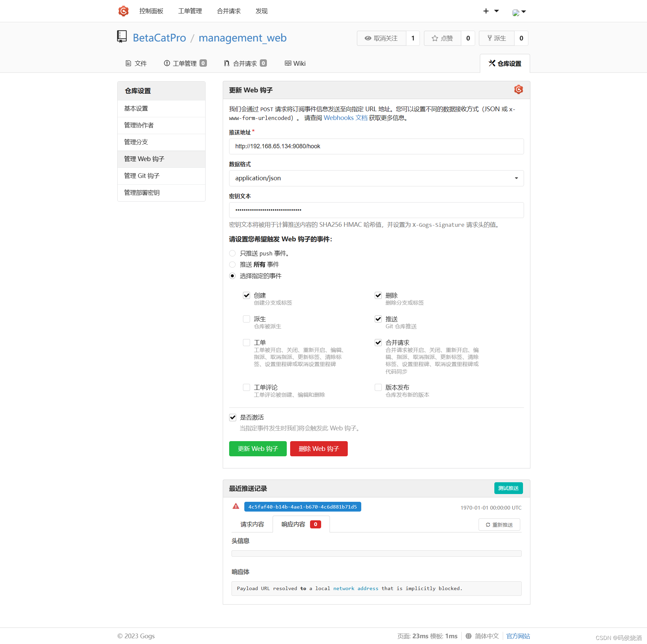Open 管理部署密钥 in the sidebar
647x644 pixels.
tap(161, 193)
